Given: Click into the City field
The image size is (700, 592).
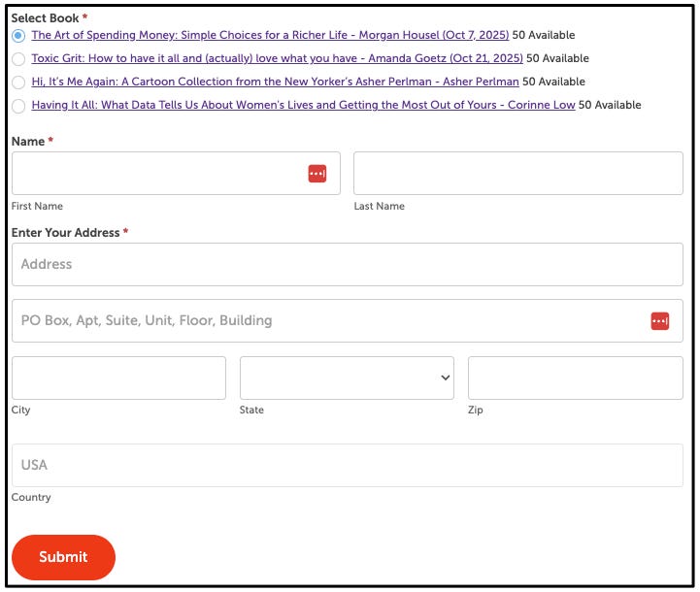Looking at the screenshot, I should click(x=118, y=378).
